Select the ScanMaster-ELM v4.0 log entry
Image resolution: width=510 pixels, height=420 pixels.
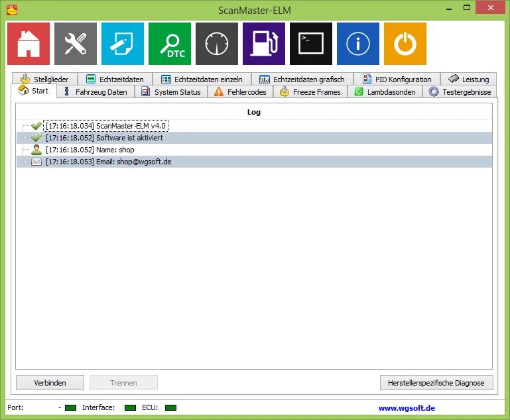105,126
